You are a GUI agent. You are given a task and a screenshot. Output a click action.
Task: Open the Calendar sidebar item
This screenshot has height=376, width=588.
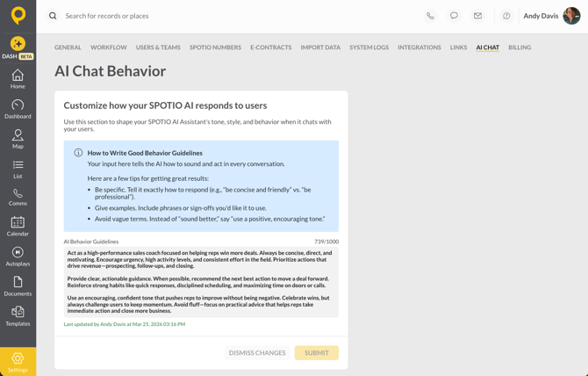click(18, 227)
